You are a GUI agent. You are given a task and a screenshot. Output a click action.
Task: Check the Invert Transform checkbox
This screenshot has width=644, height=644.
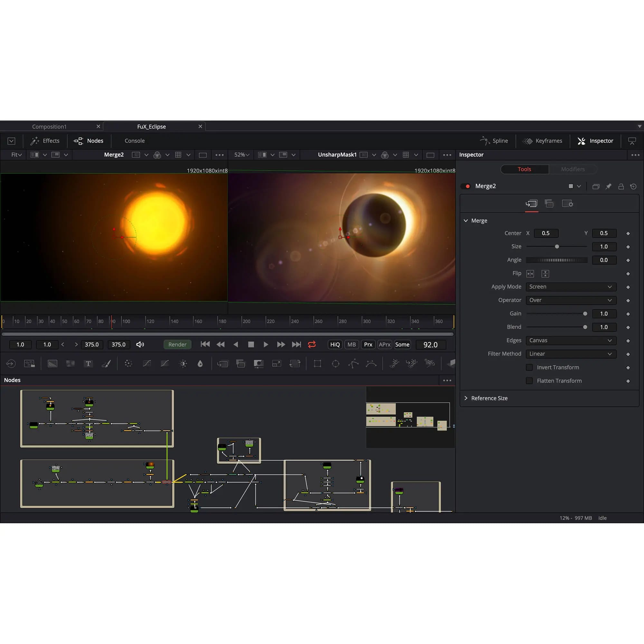(x=529, y=367)
